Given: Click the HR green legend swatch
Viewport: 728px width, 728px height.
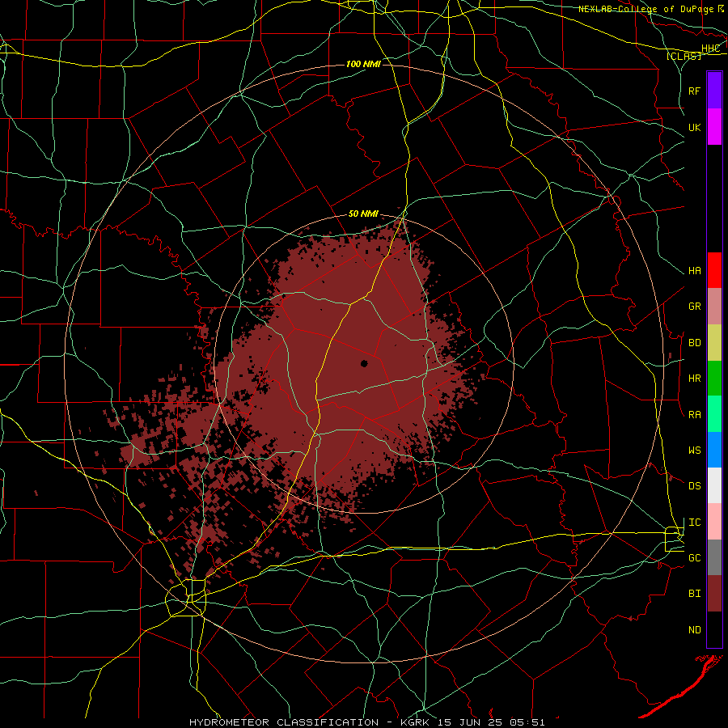Looking at the screenshot, I should 714,378.
